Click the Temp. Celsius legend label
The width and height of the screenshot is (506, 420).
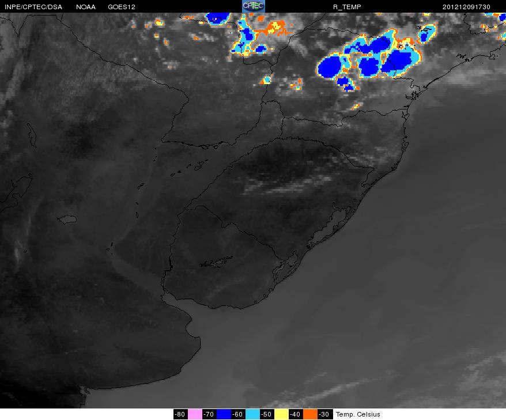(358, 414)
